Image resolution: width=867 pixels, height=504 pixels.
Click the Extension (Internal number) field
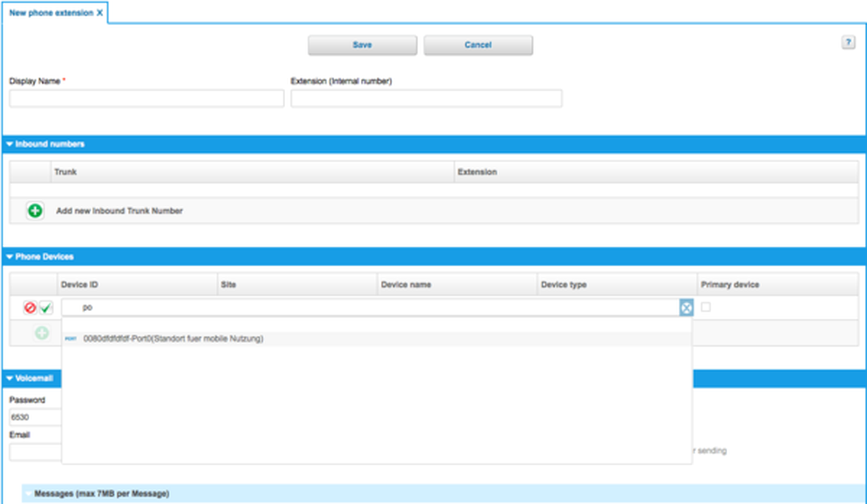(426, 99)
